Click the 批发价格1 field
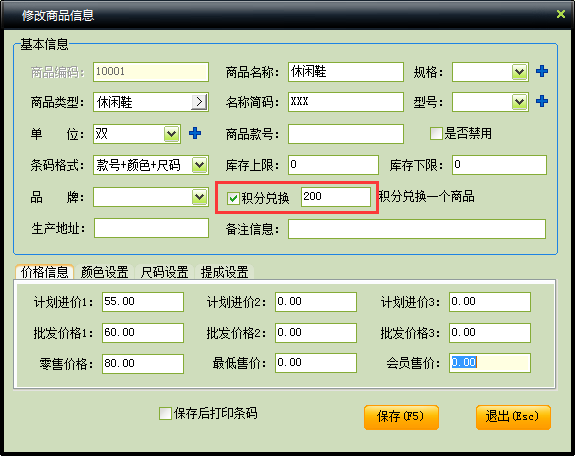Screen dimensions: 575x456 click(143, 333)
